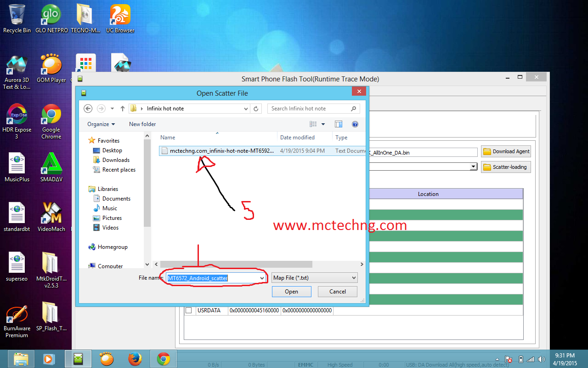Click the Refresh icon beside the address bar
Screen dimensions: 588x368
pos(256,108)
